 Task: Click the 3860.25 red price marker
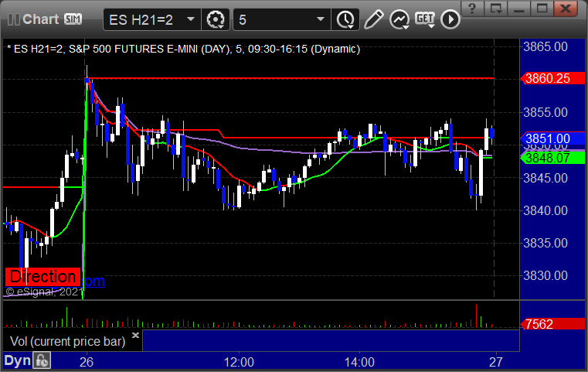pyautogui.click(x=552, y=78)
